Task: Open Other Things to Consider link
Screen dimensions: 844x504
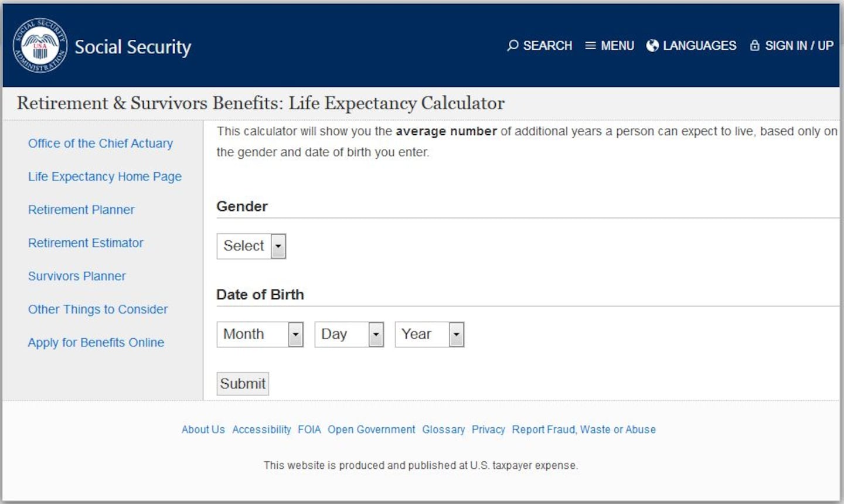Action: pyautogui.click(x=98, y=309)
